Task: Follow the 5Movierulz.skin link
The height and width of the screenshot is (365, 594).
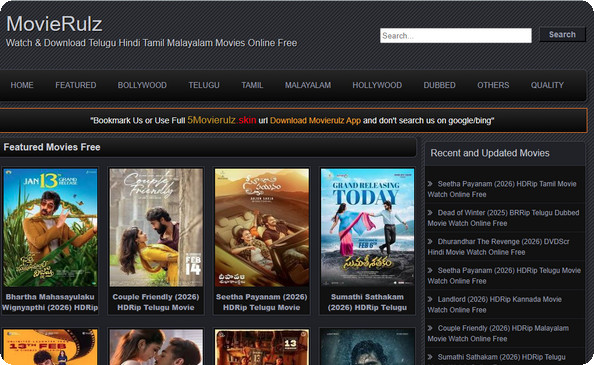Action: point(222,120)
